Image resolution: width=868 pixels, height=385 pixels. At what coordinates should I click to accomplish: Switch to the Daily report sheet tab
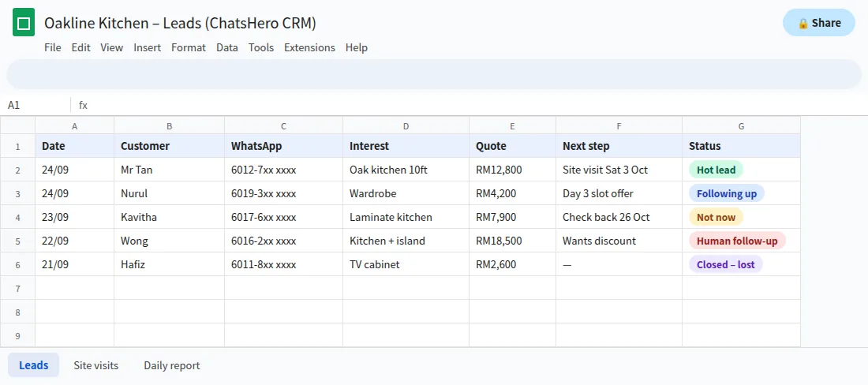(x=171, y=365)
